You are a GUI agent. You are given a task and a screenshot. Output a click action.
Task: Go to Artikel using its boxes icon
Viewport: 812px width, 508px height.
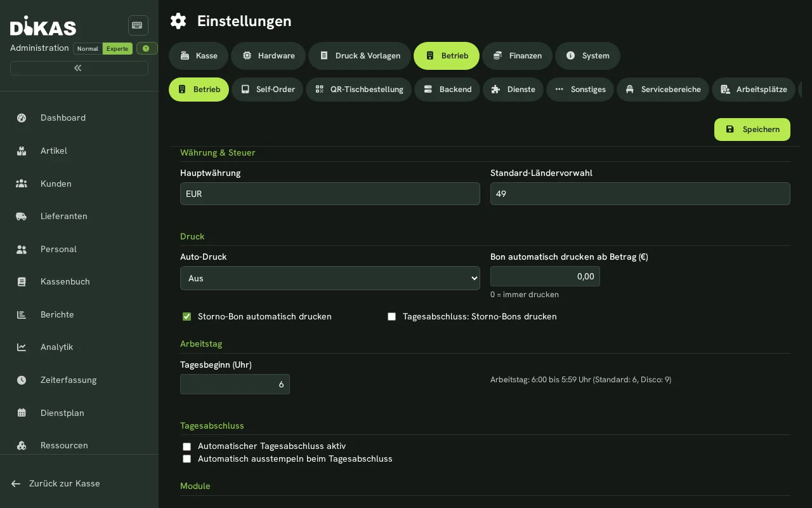[22, 150]
